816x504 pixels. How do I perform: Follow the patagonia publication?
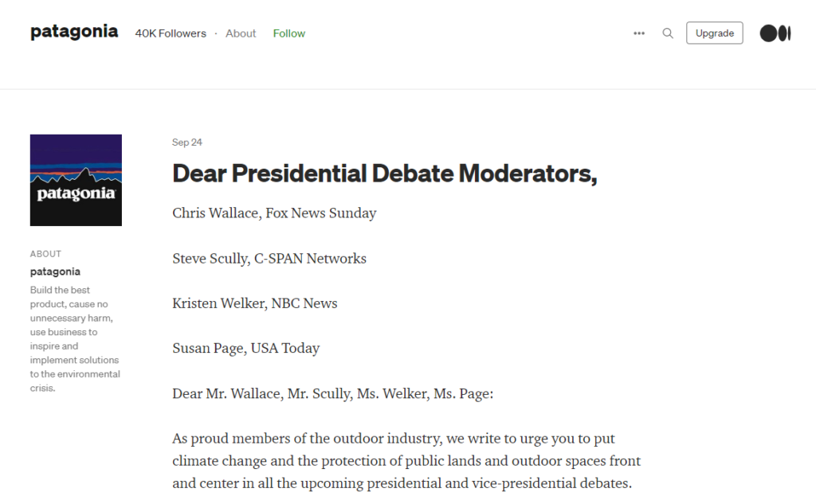[x=288, y=33]
